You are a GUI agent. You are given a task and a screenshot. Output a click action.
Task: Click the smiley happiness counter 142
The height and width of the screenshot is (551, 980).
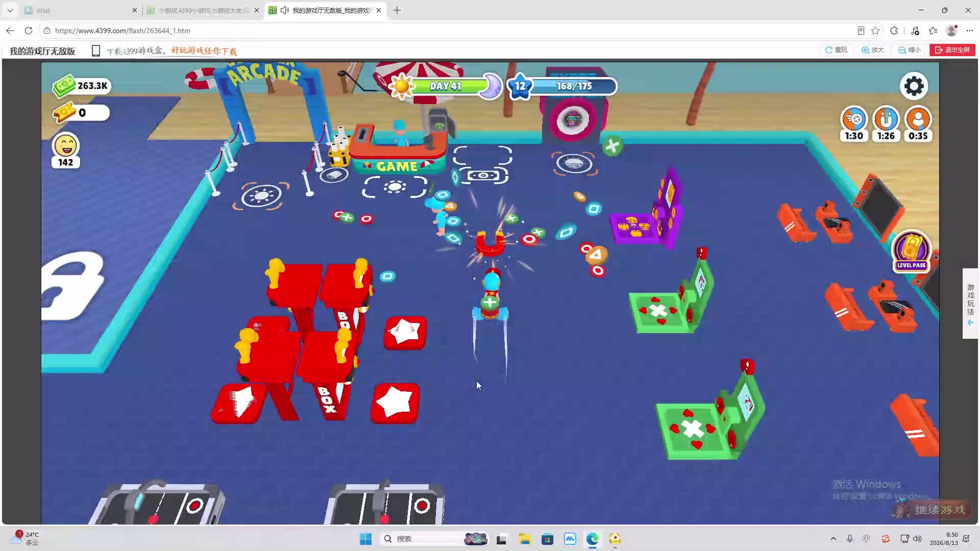(66, 151)
